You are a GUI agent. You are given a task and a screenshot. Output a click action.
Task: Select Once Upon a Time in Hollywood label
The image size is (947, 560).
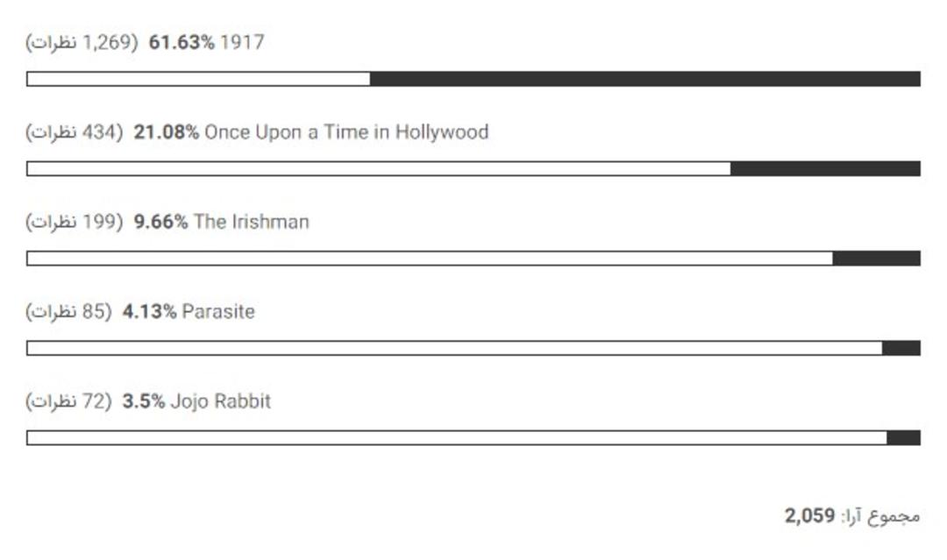coord(346,132)
